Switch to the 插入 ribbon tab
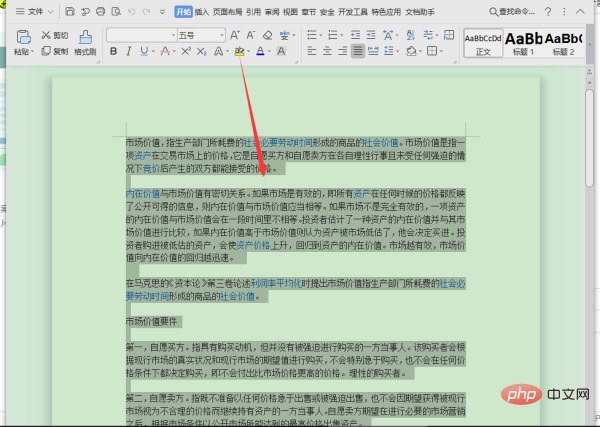This screenshot has height=427, width=600. click(202, 12)
